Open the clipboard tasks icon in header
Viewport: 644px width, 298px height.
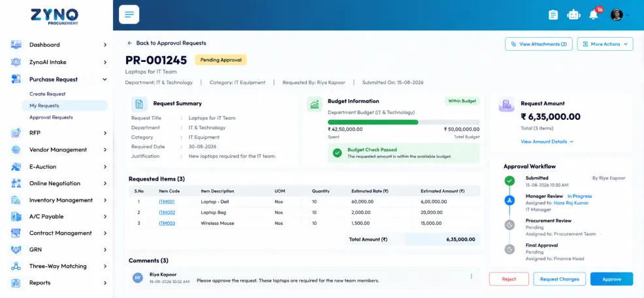[x=553, y=15]
